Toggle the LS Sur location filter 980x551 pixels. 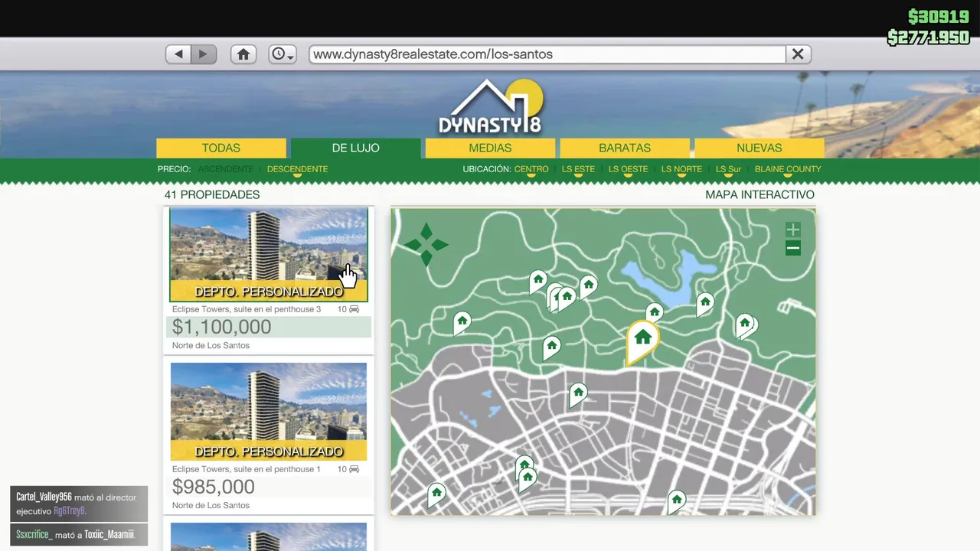(728, 169)
